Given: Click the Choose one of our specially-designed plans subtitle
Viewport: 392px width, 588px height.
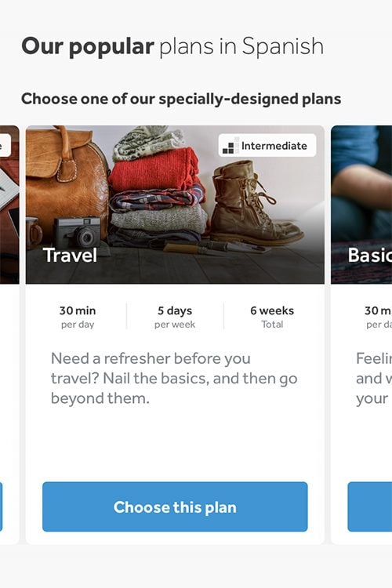Looking at the screenshot, I should click(x=181, y=99).
